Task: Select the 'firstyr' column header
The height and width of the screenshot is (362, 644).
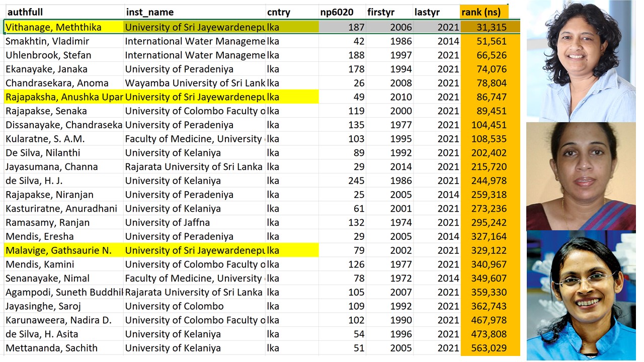Action: pos(389,12)
